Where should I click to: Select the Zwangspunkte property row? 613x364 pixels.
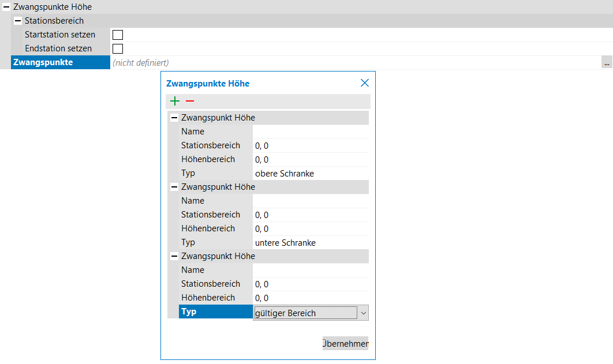[x=60, y=63]
